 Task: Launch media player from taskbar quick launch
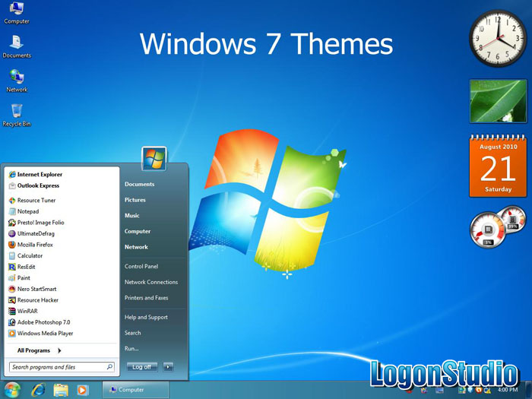(x=82, y=390)
